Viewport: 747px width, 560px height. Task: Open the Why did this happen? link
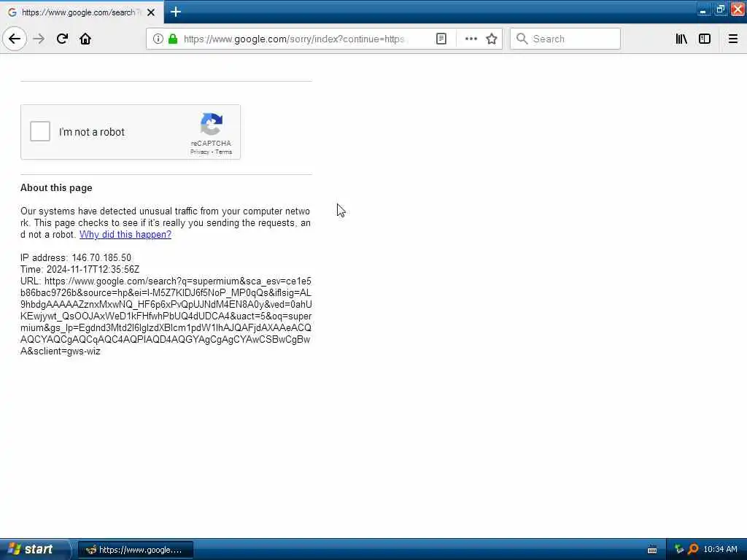tap(125, 234)
